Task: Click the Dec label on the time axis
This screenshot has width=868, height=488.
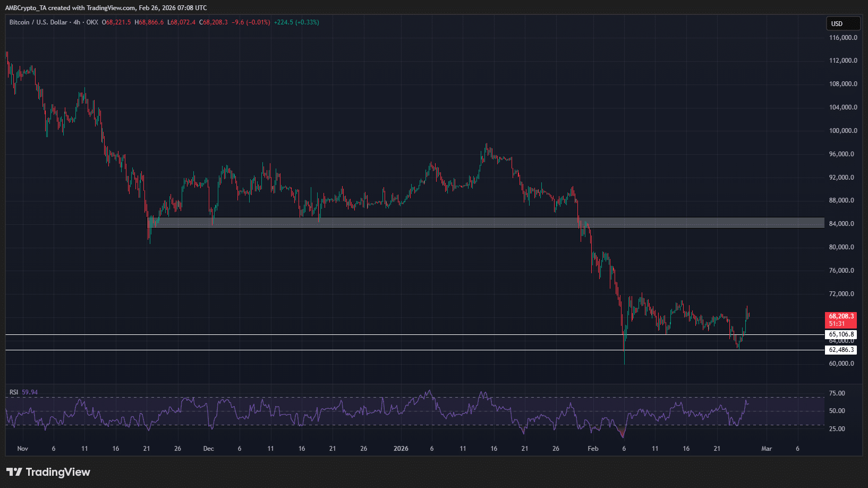Action: [x=209, y=449]
